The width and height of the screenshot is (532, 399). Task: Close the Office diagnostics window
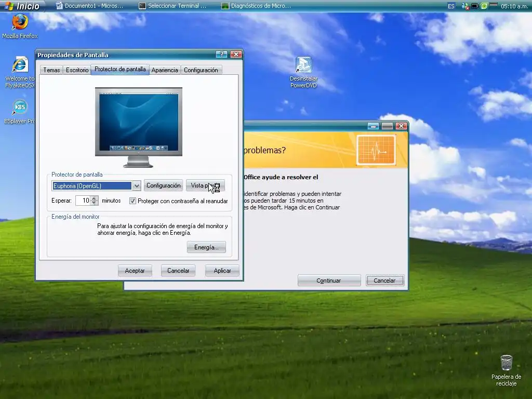(x=402, y=126)
